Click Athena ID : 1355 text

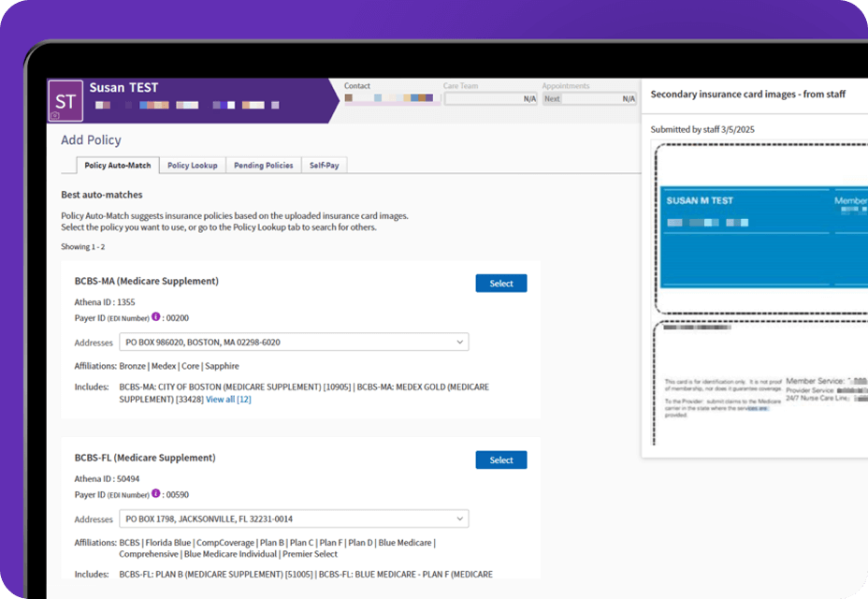click(x=105, y=302)
